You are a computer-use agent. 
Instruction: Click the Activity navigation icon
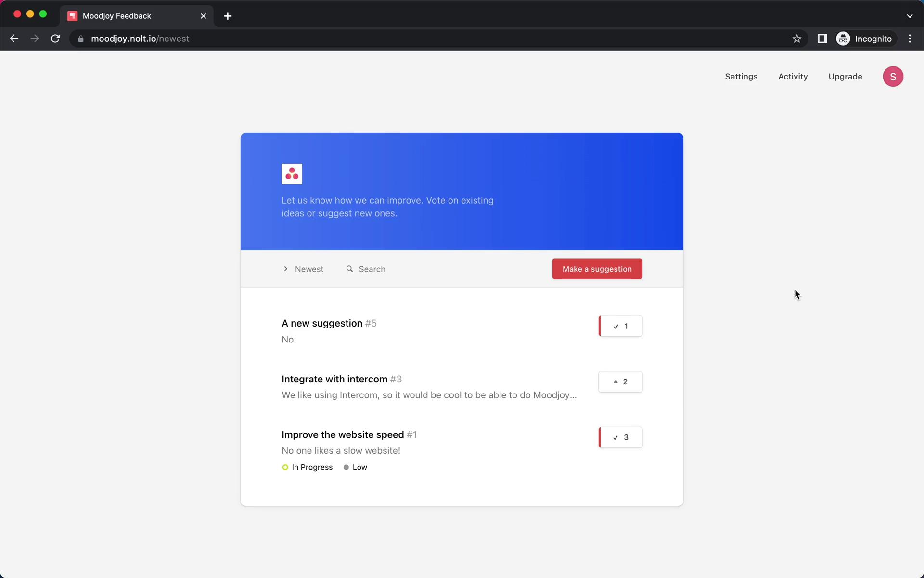click(x=793, y=76)
